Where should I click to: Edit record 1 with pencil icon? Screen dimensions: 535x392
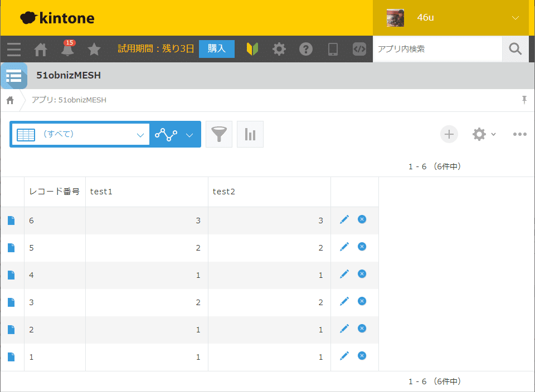pos(344,356)
